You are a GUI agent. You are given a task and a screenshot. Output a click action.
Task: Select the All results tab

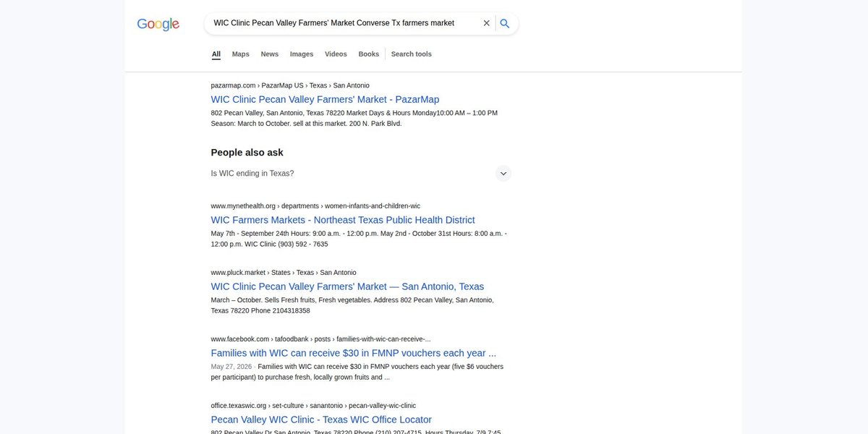click(x=216, y=54)
